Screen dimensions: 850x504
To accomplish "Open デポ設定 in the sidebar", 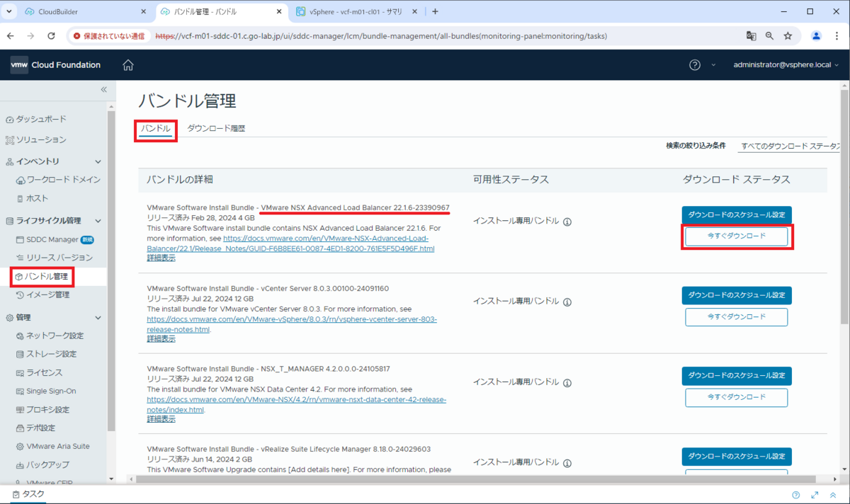I will coord(35,428).
